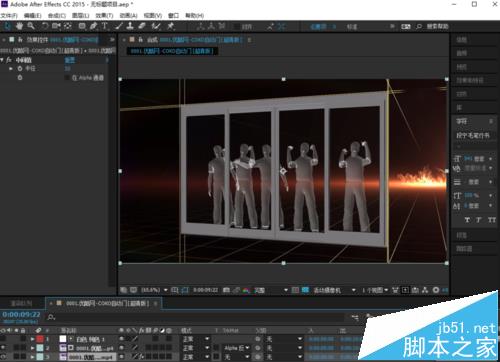Image resolution: width=500 pixels, height=362 pixels.
Task: Expand layer 1 白色 纯色 1
Action: coord(32,339)
